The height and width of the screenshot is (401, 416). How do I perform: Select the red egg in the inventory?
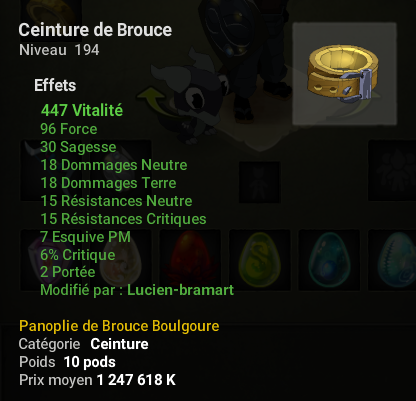[190, 259]
